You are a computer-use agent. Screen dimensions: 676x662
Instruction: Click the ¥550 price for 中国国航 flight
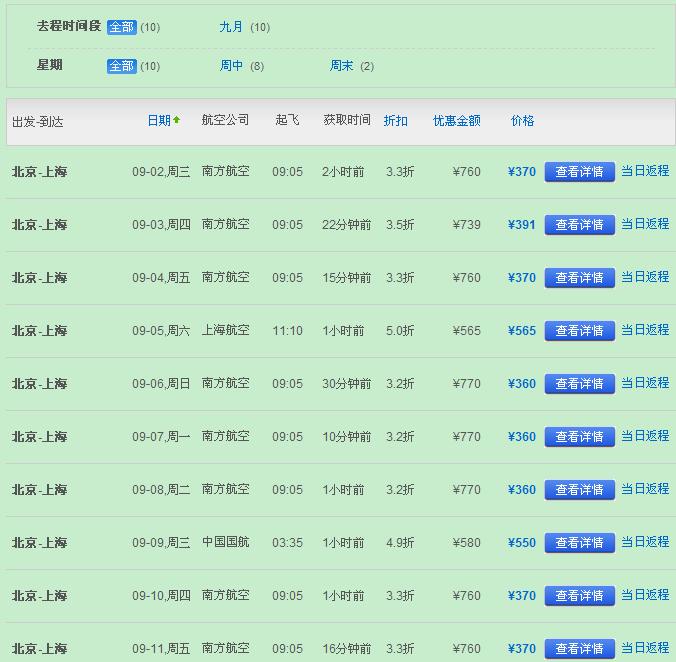[522, 543]
